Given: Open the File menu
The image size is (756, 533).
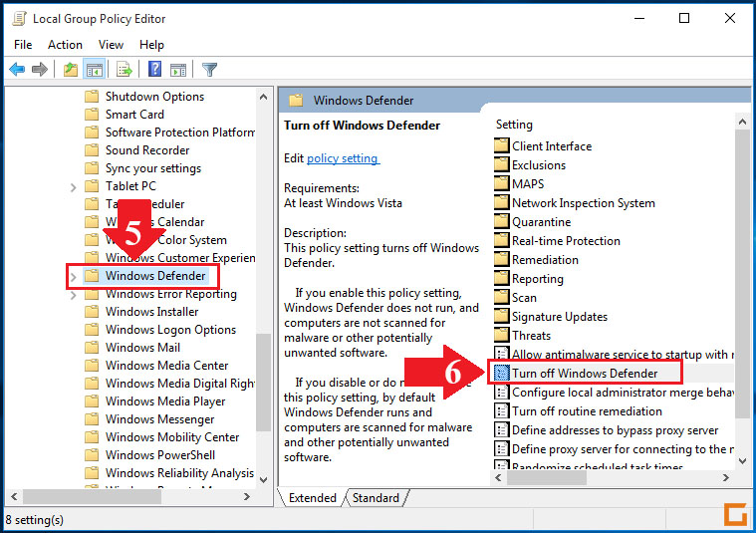Looking at the screenshot, I should pos(23,45).
